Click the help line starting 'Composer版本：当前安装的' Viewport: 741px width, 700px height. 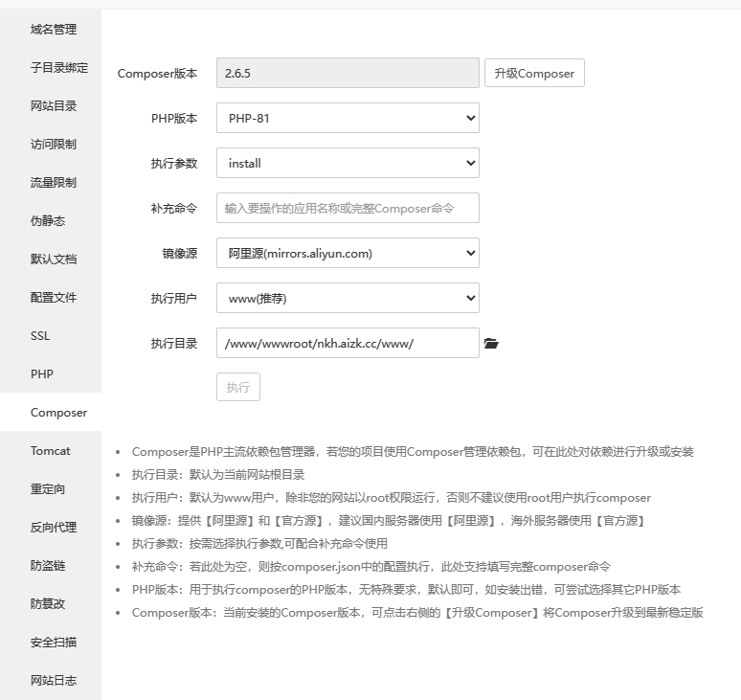pyautogui.click(x=417, y=613)
